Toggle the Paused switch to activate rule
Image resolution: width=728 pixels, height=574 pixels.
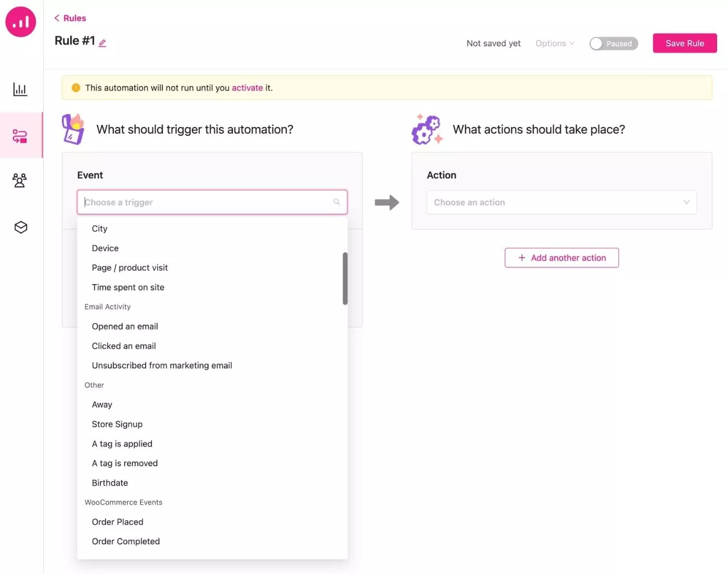614,44
